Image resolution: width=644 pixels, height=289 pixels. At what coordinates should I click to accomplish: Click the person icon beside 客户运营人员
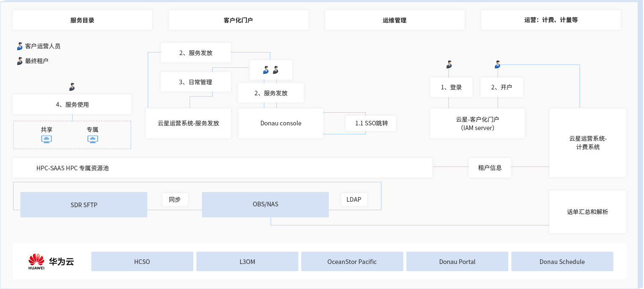pos(20,46)
